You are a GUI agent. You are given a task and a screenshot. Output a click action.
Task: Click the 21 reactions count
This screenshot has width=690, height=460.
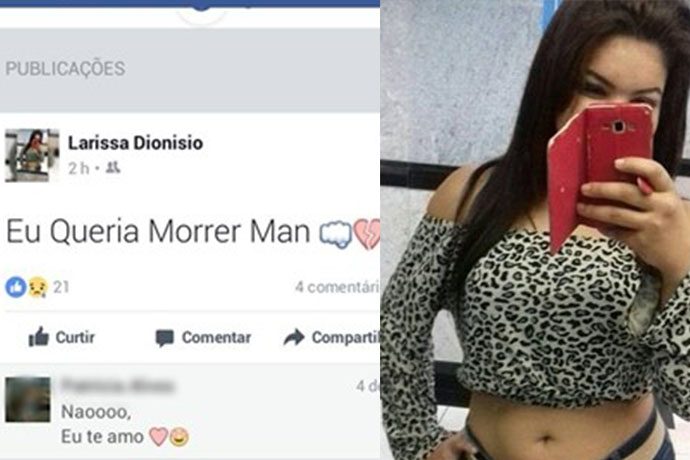[61, 287]
